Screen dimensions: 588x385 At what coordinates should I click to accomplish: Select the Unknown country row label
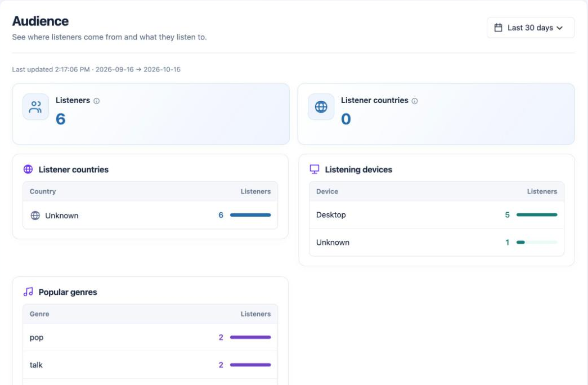[x=62, y=216]
